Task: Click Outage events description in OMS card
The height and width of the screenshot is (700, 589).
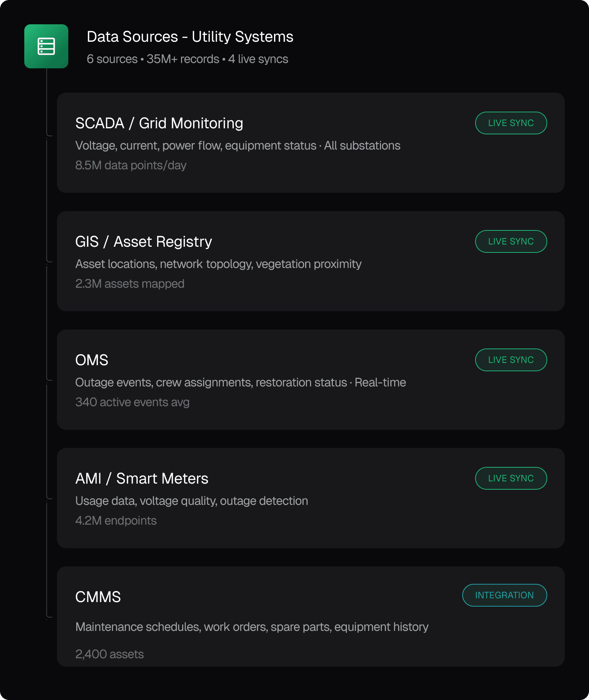Action: coord(240,383)
